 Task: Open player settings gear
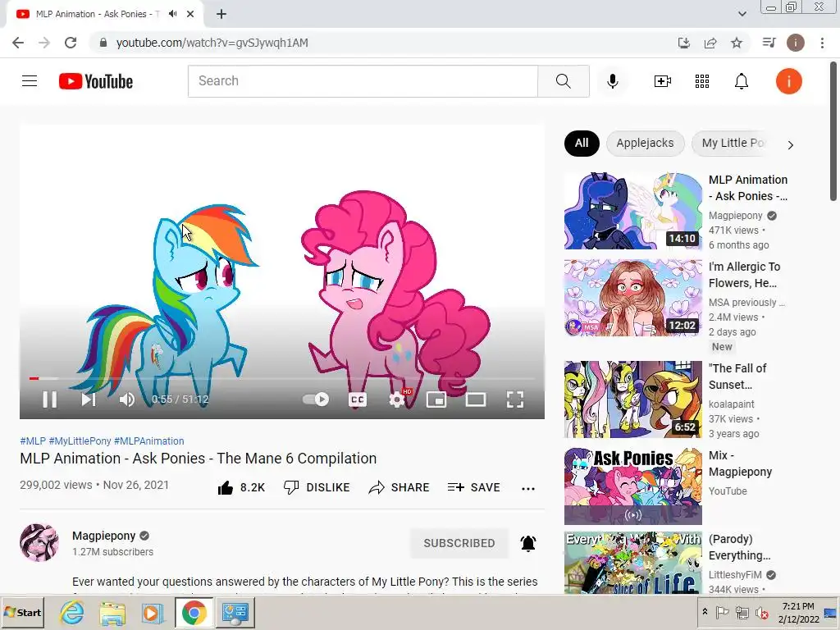pyautogui.click(x=397, y=399)
